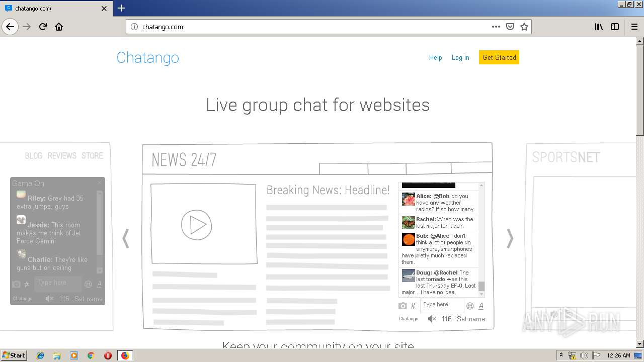Image resolution: width=644 pixels, height=362 pixels.
Task: Launch Internet Explorer from taskbar
Action: pyautogui.click(x=40, y=355)
